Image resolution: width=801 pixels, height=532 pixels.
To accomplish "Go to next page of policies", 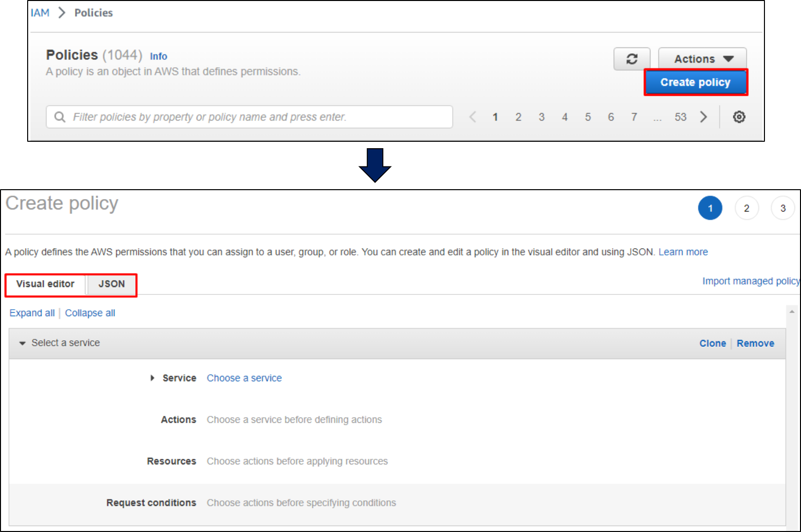I will pos(704,117).
